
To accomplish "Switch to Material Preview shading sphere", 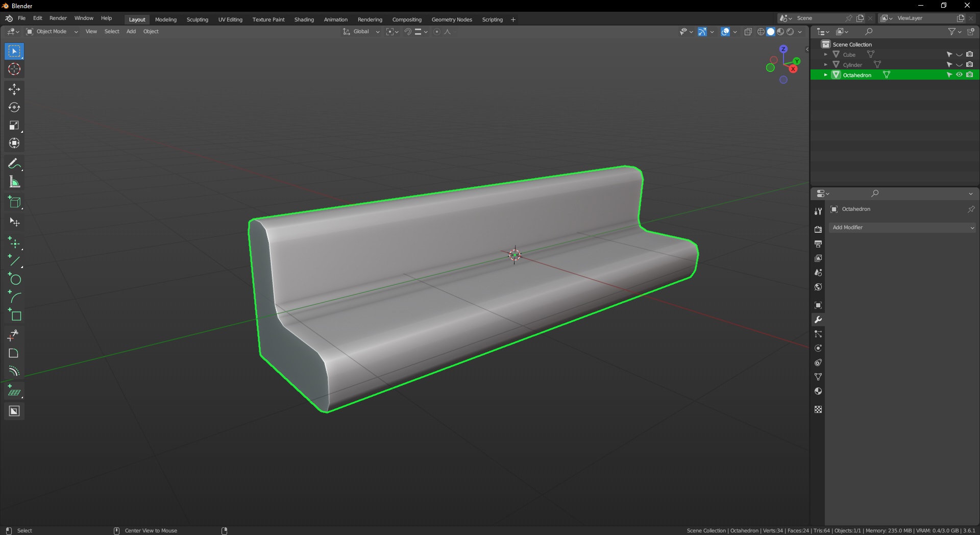I will (x=780, y=32).
